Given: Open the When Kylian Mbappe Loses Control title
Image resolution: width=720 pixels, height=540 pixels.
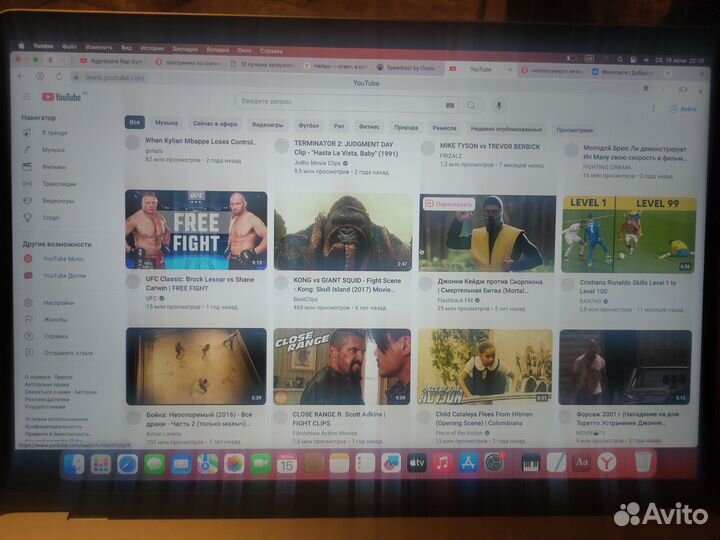Looking at the screenshot, I should click(201, 142).
